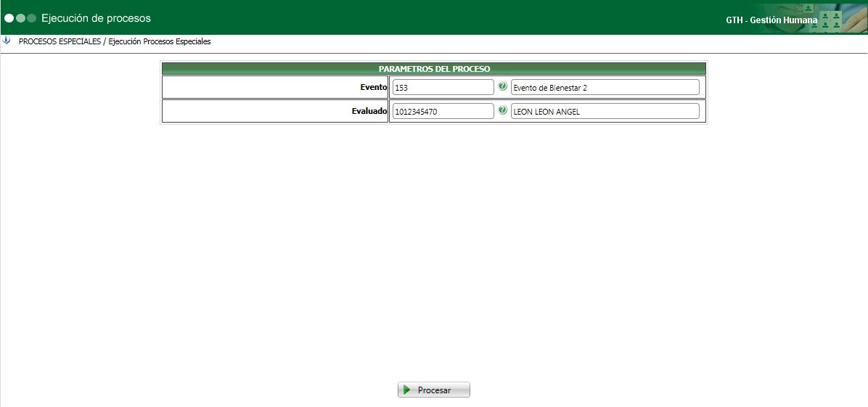Image resolution: width=868 pixels, height=407 pixels.
Task: Focus the Evento code field with 153
Action: pos(443,88)
